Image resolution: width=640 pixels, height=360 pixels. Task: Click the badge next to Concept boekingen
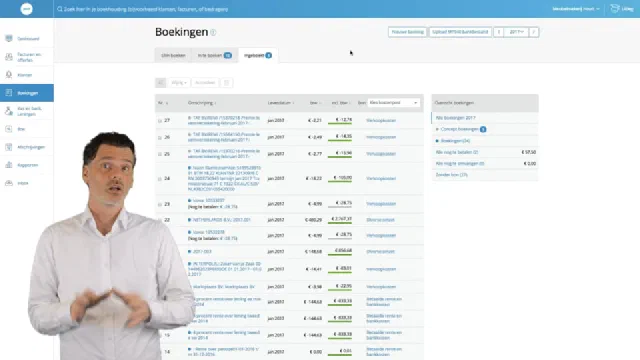[x=483, y=129]
